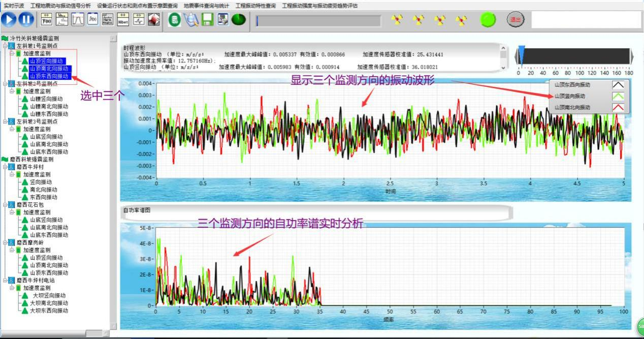Toggle the round green indicator light button
Image resolution: width=644 pixels, height=339 pixels.
pos(488,20)
